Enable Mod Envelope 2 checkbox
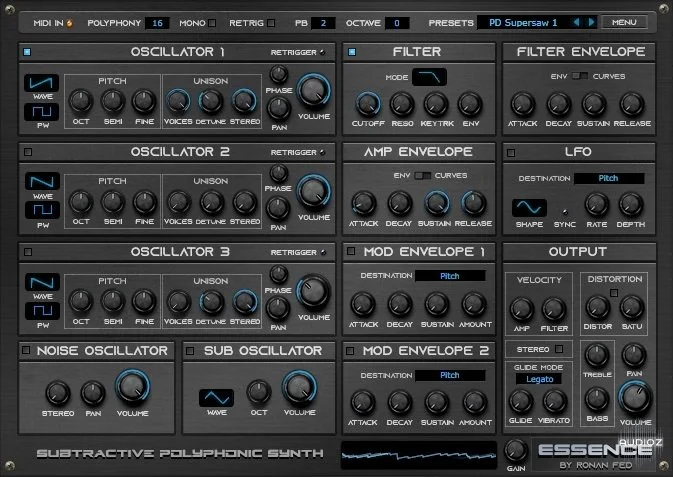 (350, 351)
